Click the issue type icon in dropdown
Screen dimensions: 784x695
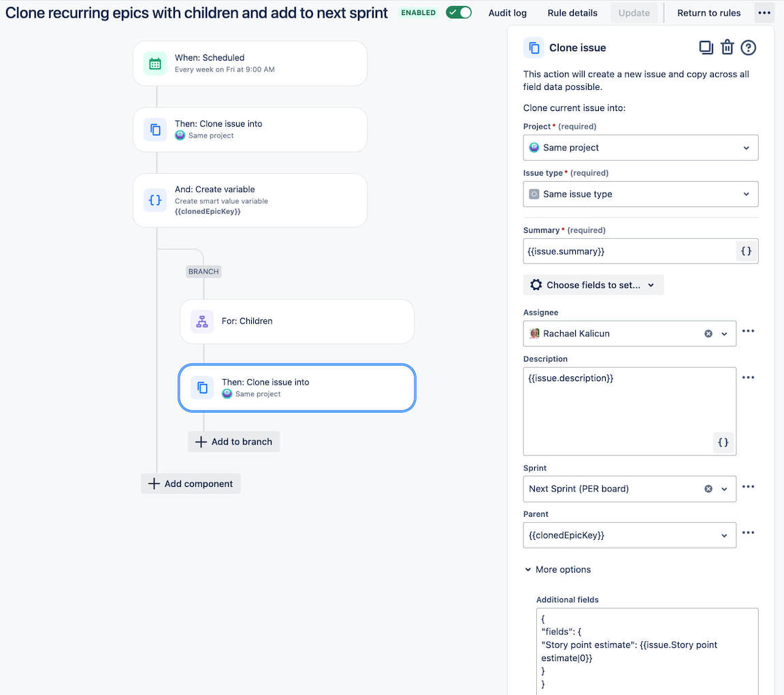[x=534, y=194]
